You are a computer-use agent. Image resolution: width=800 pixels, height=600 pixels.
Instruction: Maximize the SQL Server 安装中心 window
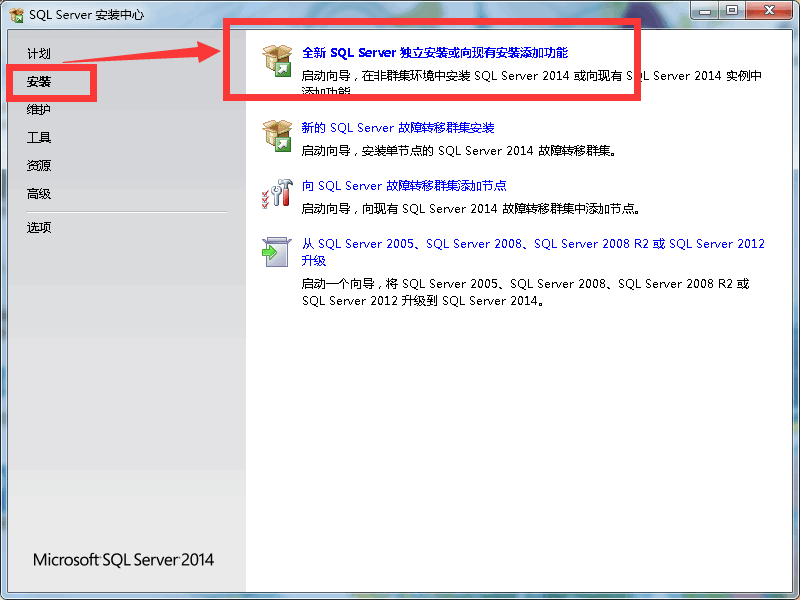[x=732, y=11]
